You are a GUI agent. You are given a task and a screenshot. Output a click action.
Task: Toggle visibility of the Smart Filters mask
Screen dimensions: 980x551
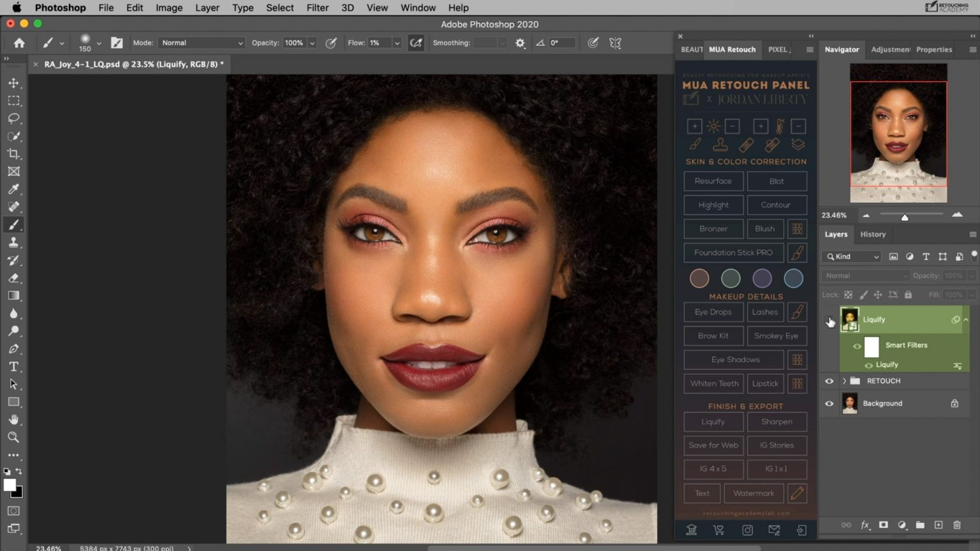click(x=858, y=346)
